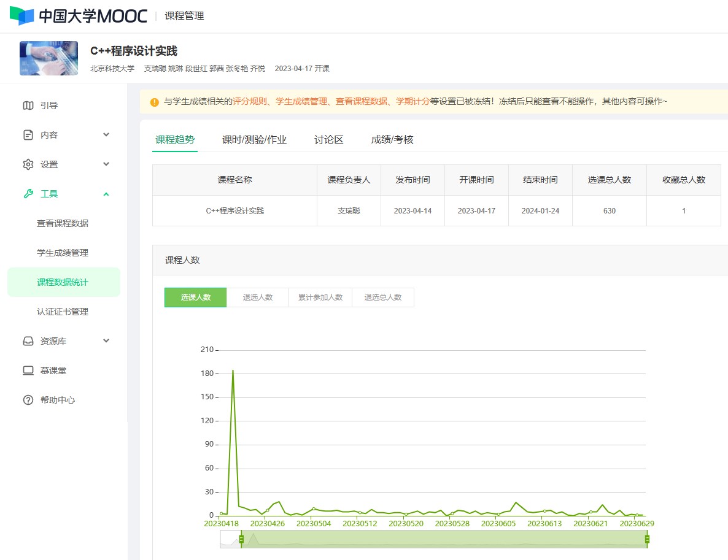The image size is (728, 560).
Task: Switch chart to 累计参加人数
Action: [x=320, y=297]
